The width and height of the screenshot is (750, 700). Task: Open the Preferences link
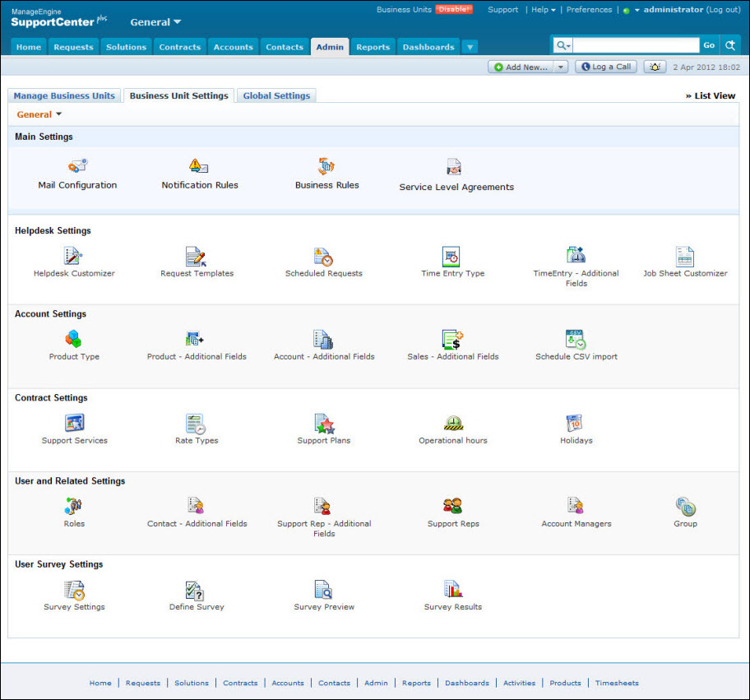click(x=589, y=10)
